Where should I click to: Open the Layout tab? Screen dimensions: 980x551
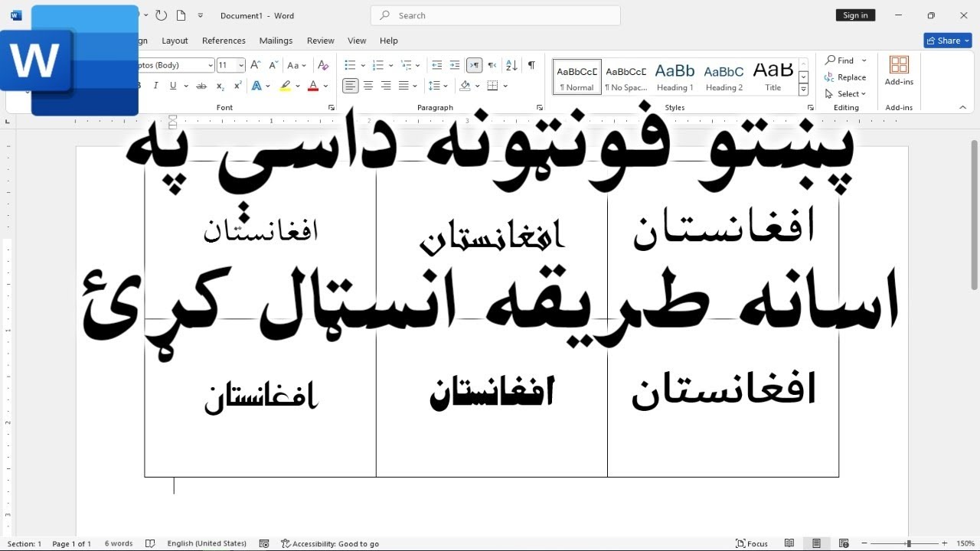pos(175,41)
